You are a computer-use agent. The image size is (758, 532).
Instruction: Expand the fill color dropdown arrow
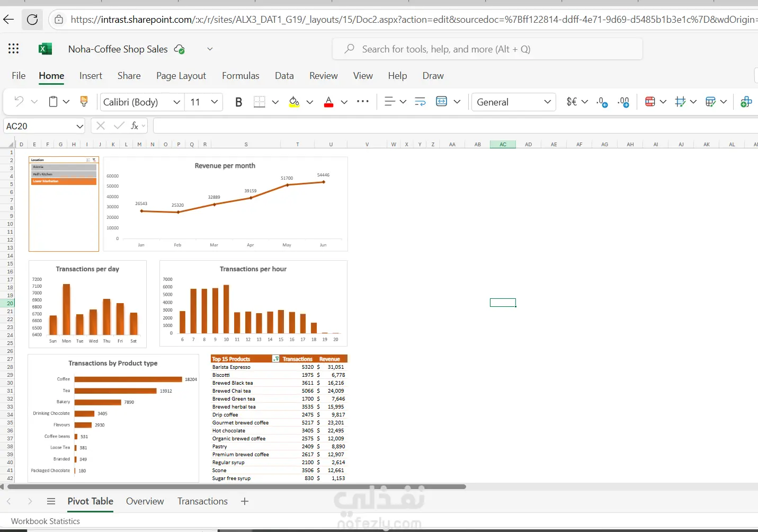pos(310,102)
